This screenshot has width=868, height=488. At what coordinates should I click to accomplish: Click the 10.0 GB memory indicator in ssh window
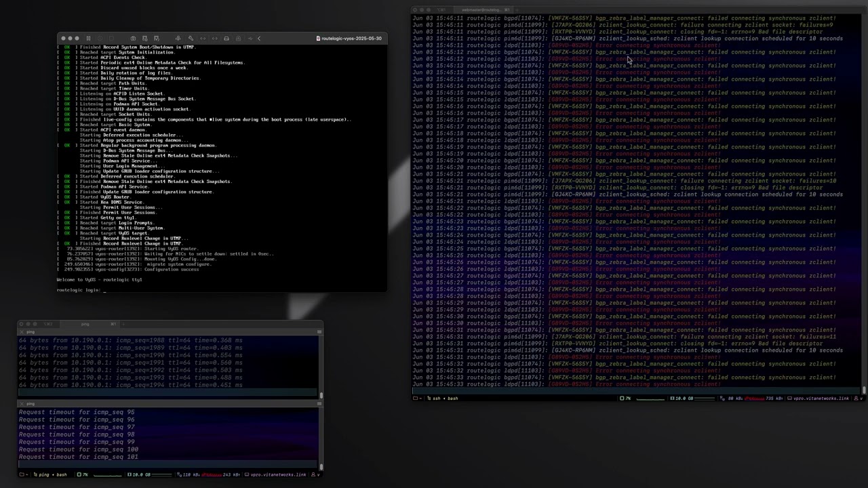coord(681,398)
